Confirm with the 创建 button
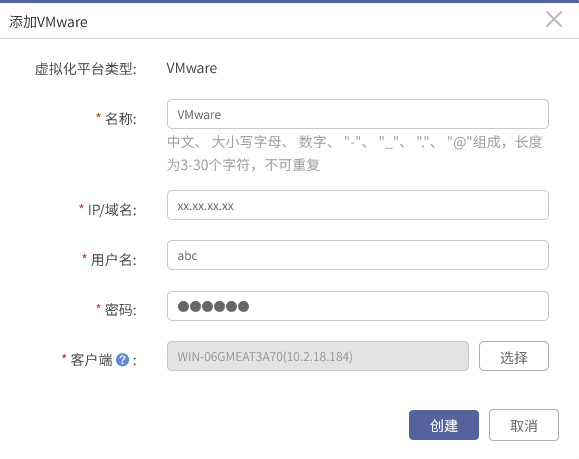 (443, 425)
